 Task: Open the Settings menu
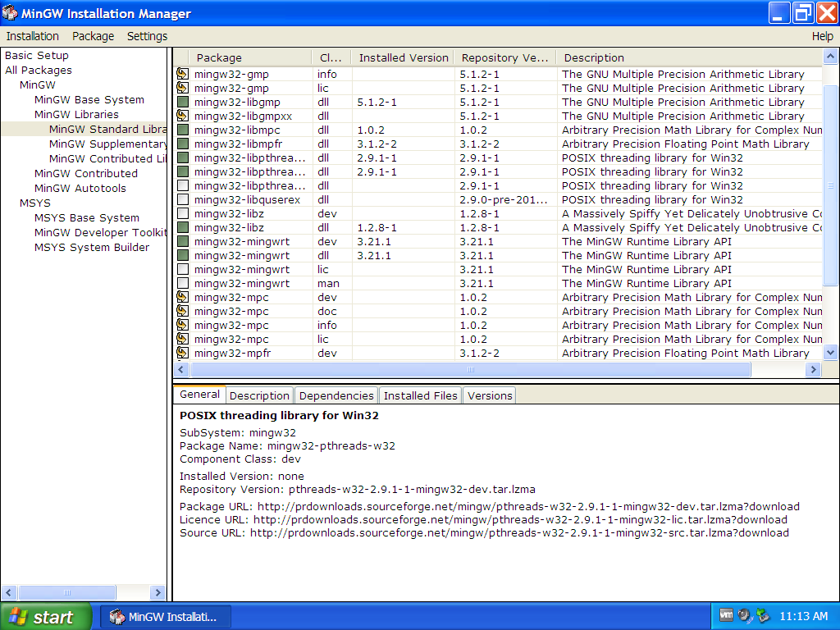(x=148, y=36)
